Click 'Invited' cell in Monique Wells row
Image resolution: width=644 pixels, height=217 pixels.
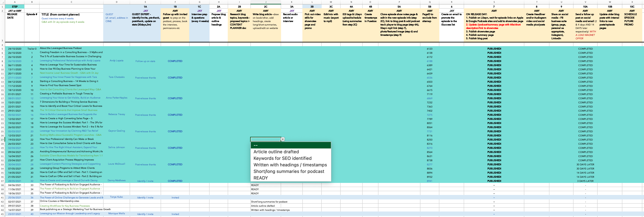click(175, 214)
